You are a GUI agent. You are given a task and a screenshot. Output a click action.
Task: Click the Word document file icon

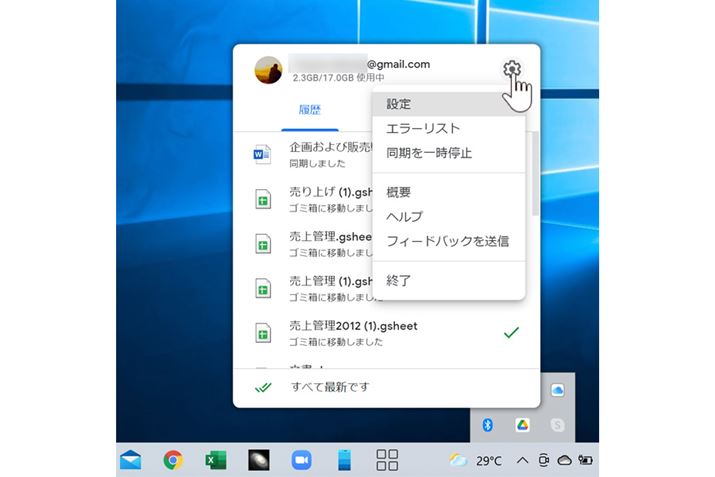pos(262,154)
